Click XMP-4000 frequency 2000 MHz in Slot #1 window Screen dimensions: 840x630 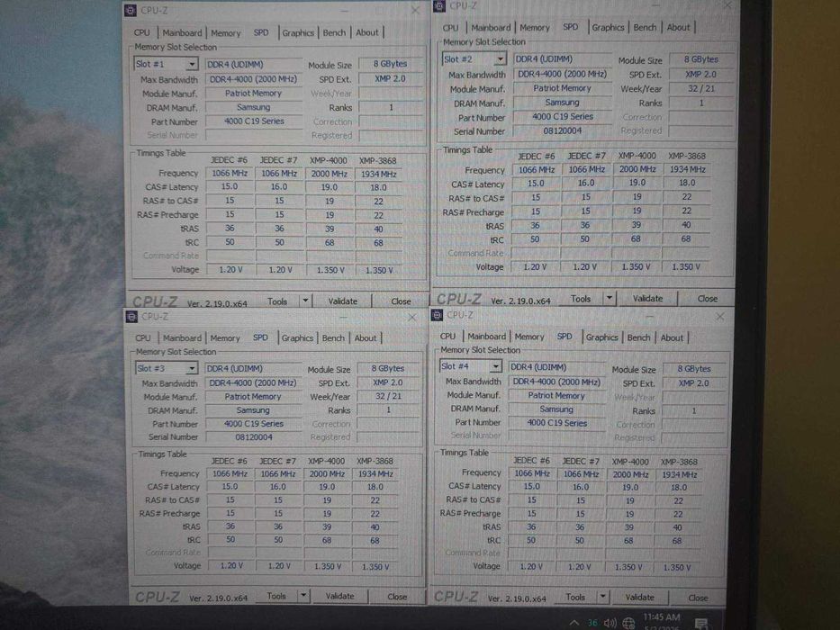(x=329, y=174)
